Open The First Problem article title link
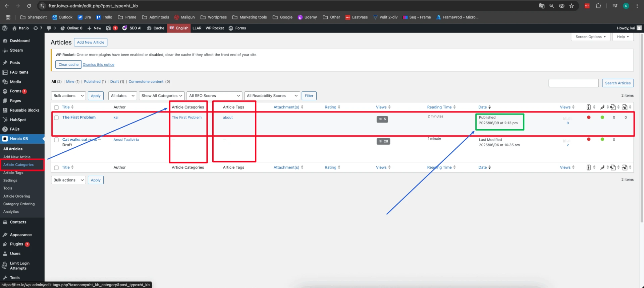 (x=79, y=118)
